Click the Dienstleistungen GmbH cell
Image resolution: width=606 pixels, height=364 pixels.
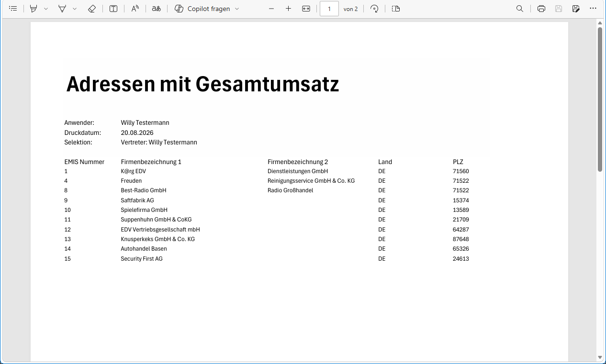tap(298, 171)
